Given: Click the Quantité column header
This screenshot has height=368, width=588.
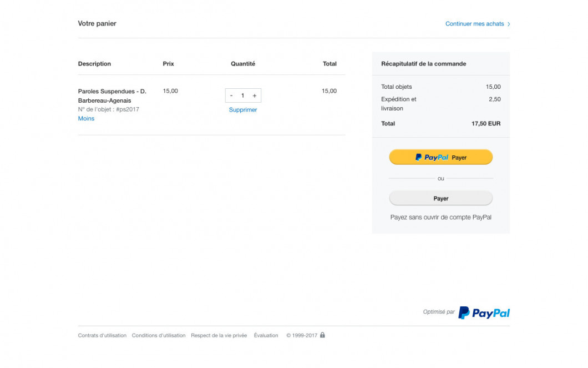Looking at the screenshot, I should 243,64.
